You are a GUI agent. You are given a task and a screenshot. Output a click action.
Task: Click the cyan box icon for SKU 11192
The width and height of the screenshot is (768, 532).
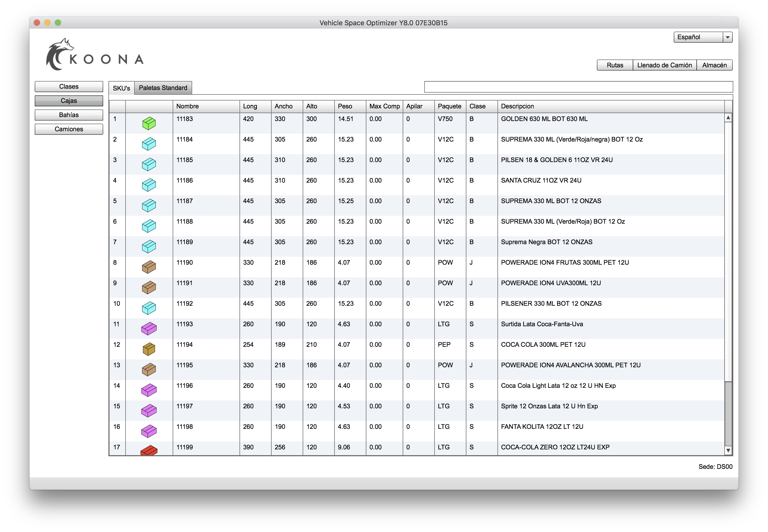point(149,308)
